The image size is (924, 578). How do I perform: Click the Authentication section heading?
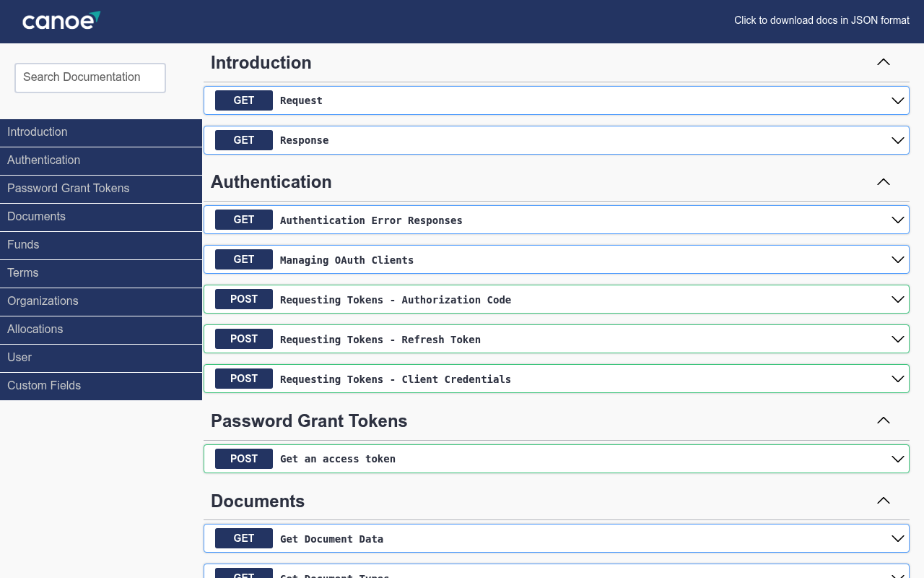pyautogui.click(x=271, y=182)
